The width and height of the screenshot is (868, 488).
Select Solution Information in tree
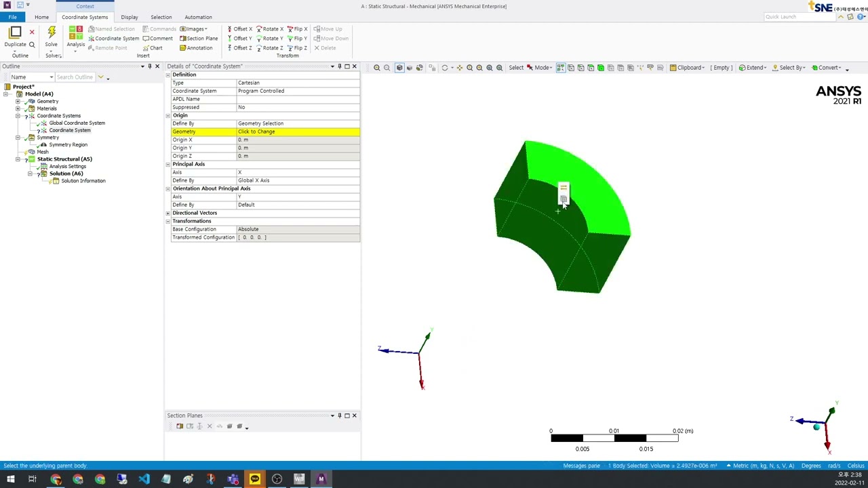[83, 181]
